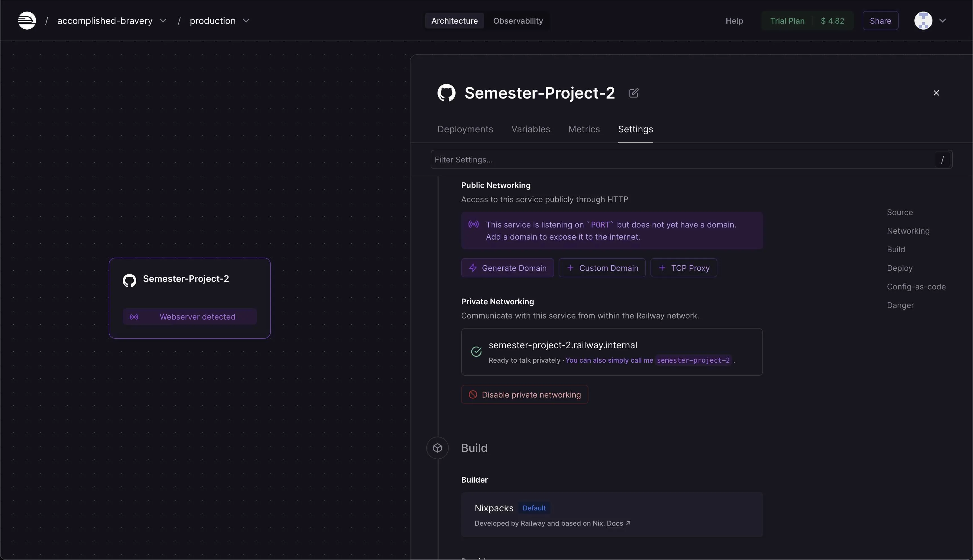This screenshot has height=560, width=973.
Task: Jump to the Deploy section
Action: 900,268
